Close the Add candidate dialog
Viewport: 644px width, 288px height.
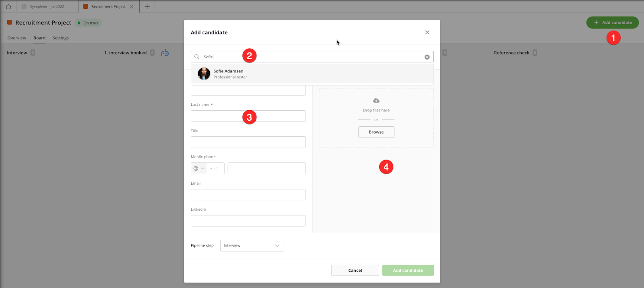pos(427,32)
